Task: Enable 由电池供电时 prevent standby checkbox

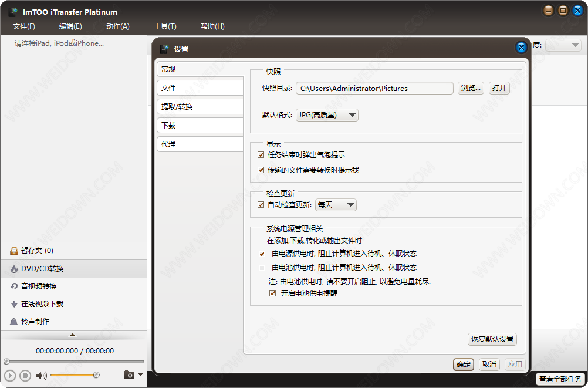Action: 262,268
